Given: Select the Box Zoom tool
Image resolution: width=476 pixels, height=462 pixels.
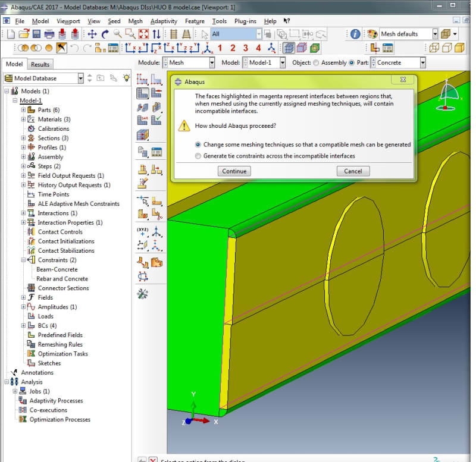Looking at the screenshot, I should (130, 34).
